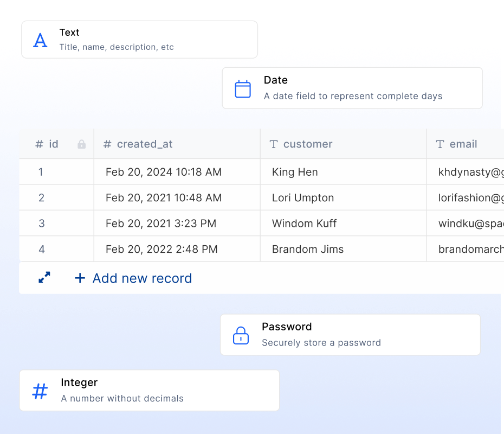Click the id cell showing 3
This screenshot has height=434, width=504.
[x=42, y=223]
